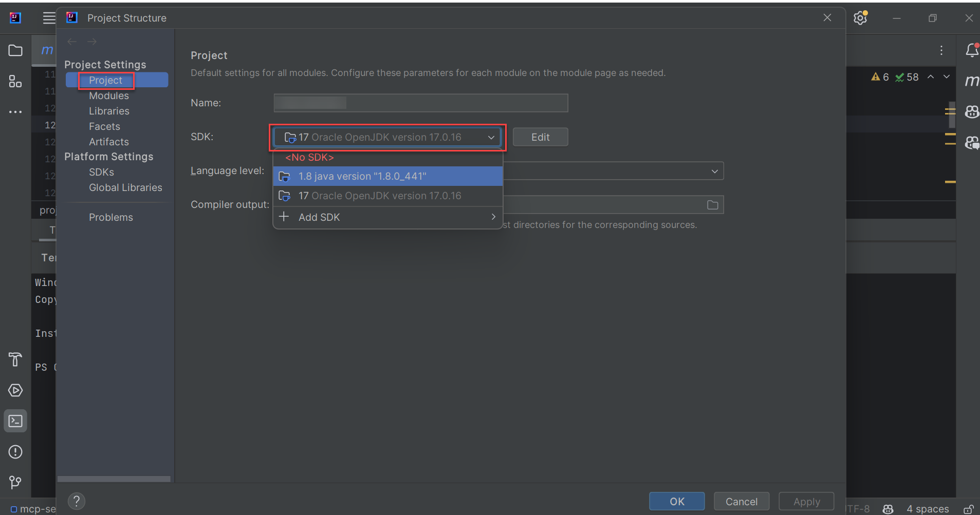
Task: Click the OK button
Action: pos(677,502)
